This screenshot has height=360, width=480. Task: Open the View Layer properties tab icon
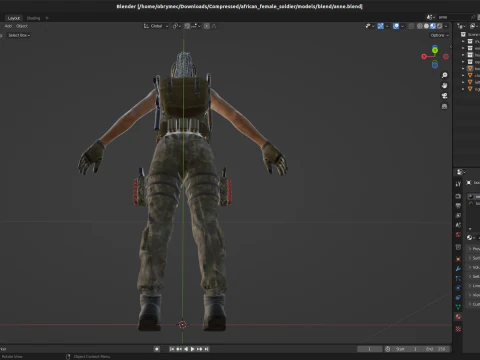[x=458, y=215]
